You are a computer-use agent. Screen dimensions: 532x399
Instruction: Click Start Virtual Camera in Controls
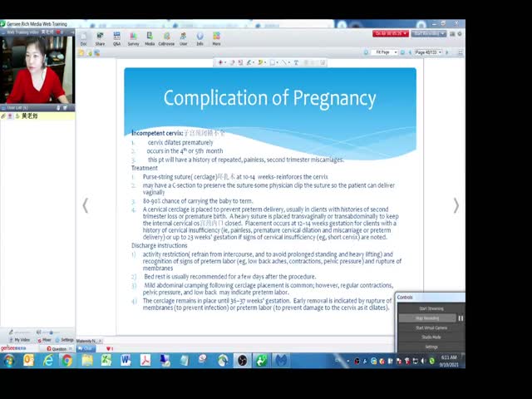point(431,328)
